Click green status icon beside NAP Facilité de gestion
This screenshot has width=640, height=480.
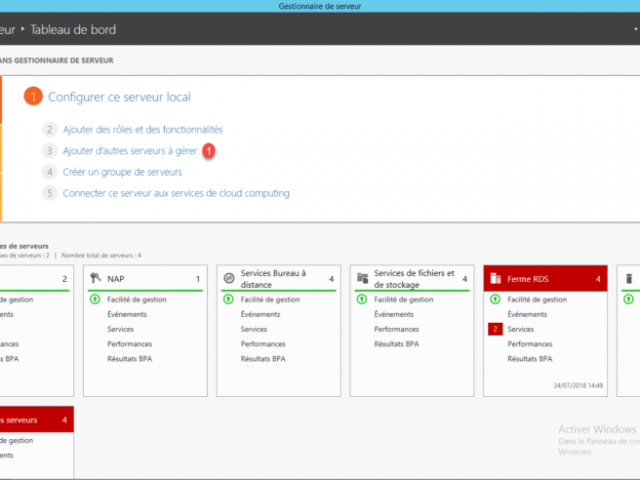click(x=96, y=299)
